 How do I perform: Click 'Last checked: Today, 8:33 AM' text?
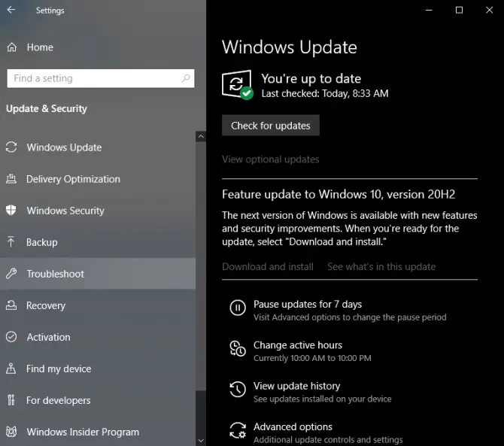pyautogui.click(x=325, y=93)
